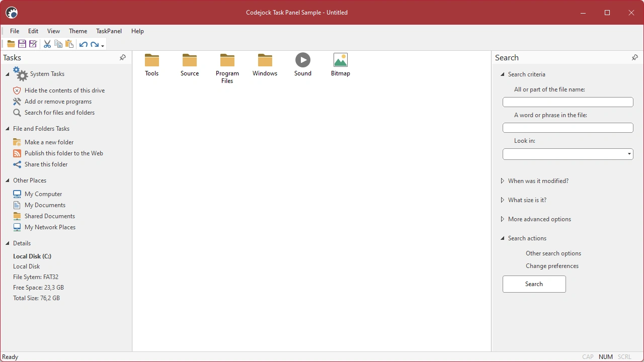
Task: Select the Sound media item
Action: pos(303,65)
